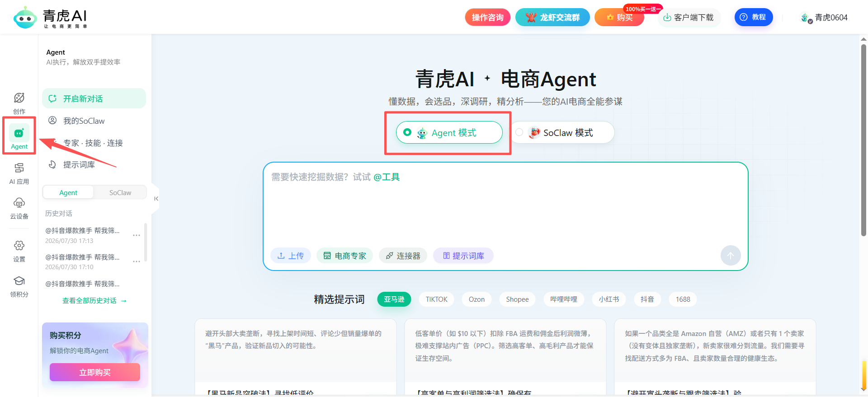The image size is (868, 397).
Task: Open the prompt card about Amazon 自营
Action: click(715, 356)
